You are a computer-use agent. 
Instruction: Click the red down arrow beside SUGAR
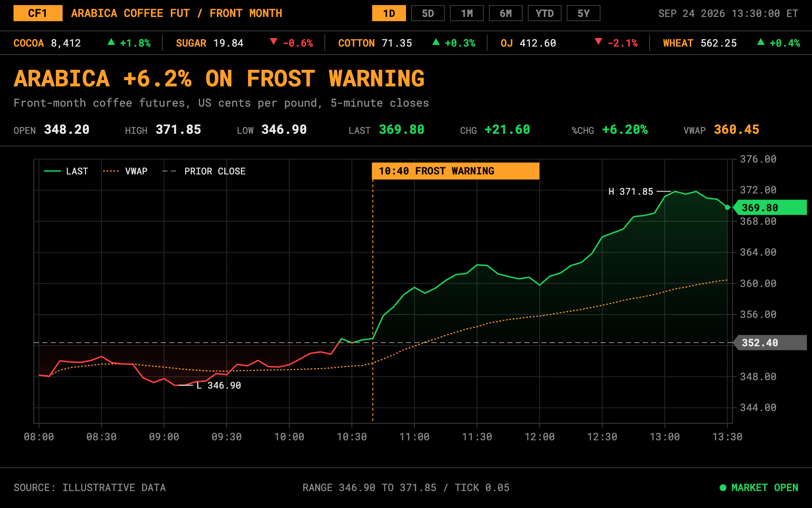274,41
